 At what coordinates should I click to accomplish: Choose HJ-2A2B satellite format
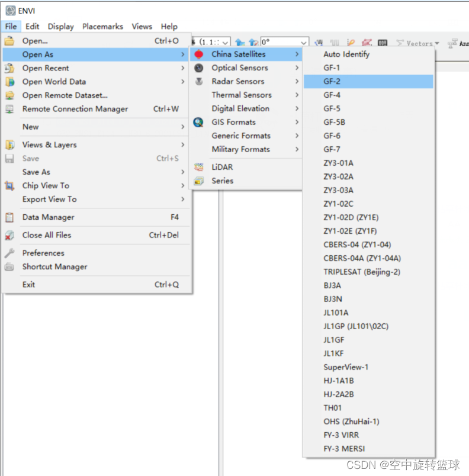pos(368,394)
